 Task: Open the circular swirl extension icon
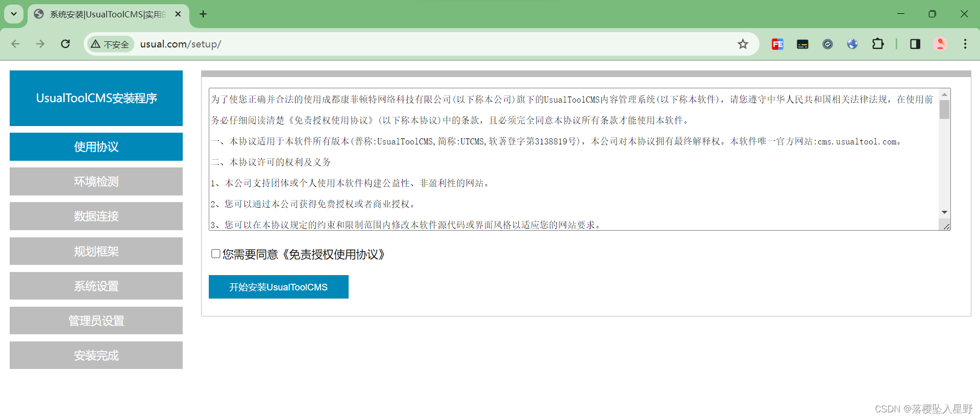coord(827,44)
